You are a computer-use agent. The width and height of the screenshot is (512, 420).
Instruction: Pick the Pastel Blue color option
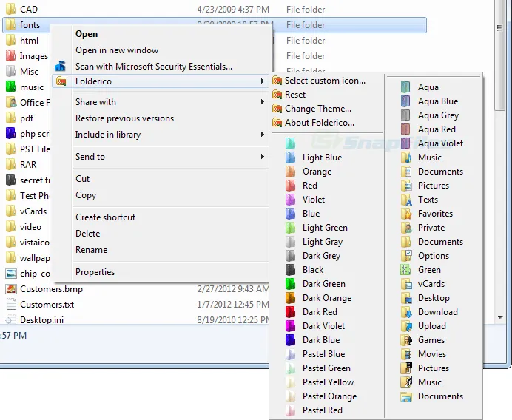click(x=323, y=353)
